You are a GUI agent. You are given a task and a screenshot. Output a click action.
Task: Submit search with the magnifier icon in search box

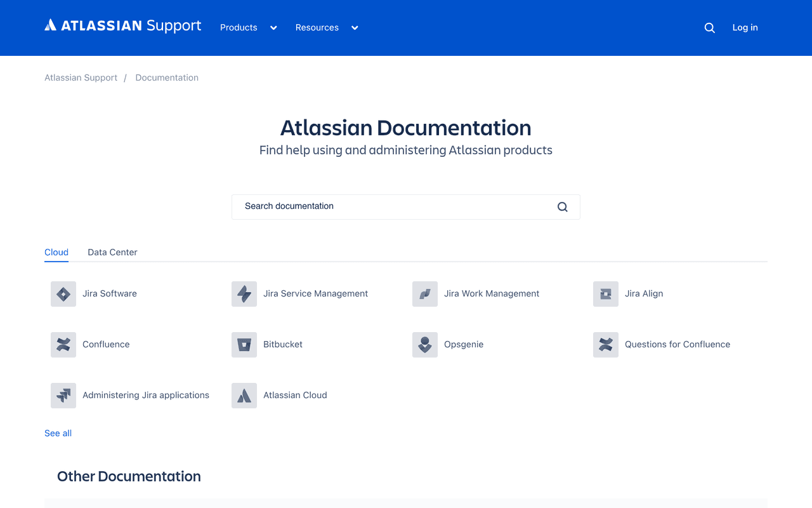(563, 207)
